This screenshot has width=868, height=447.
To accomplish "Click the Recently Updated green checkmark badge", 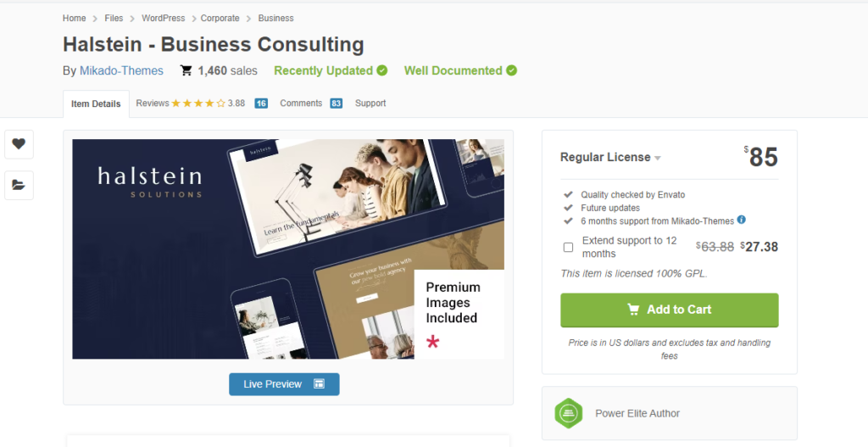I will pos(382,71).
